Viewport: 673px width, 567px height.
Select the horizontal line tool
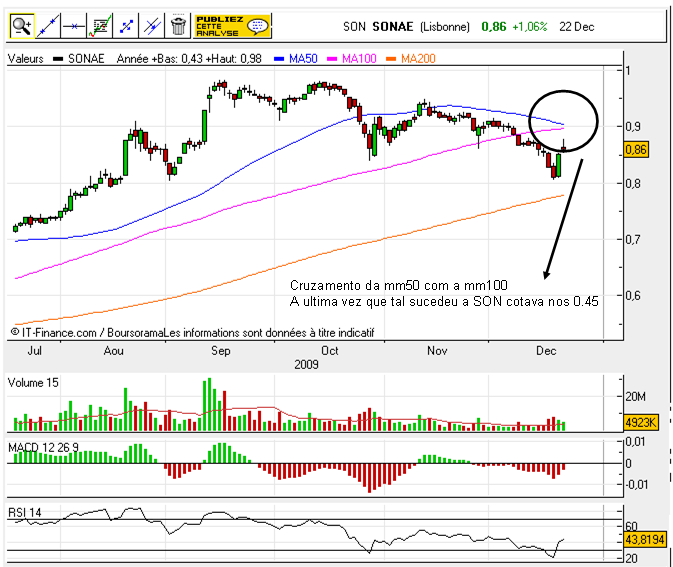[74, 26]
